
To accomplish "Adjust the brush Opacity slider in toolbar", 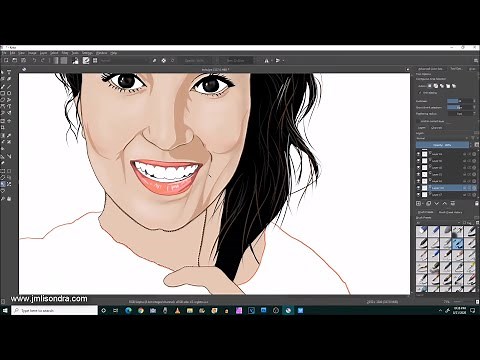I will click(197, 60).
